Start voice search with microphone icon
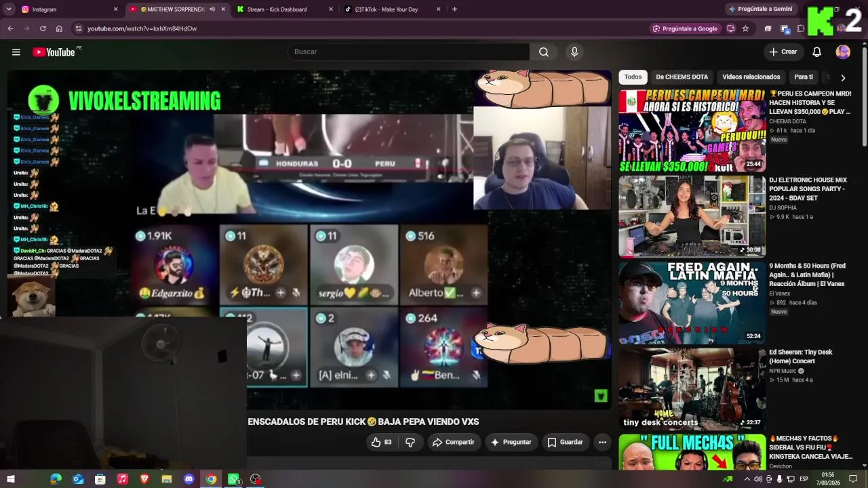This screenshot has height=488, width=868. pyautogui.click(x=574, y=52)
